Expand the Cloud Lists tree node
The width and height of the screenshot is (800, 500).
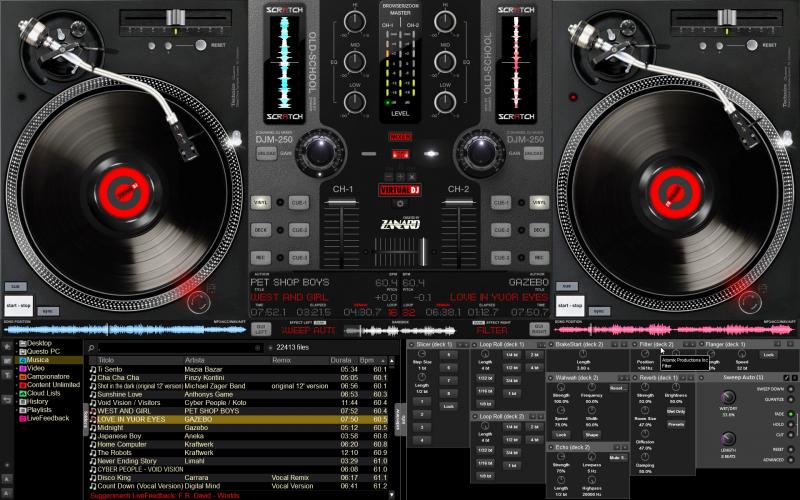pyautogui.click(x=17, y=393)
